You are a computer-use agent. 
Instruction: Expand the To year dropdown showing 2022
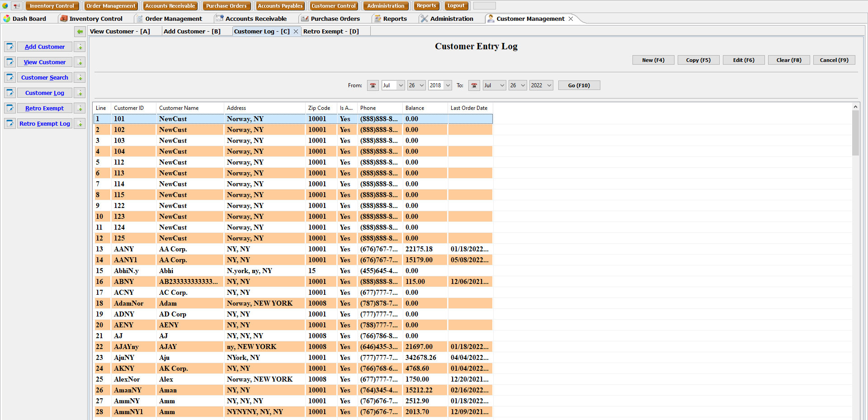click(549, 85)
